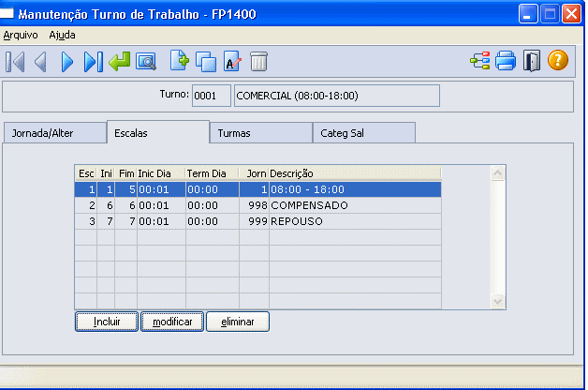588x390 pixels.
Task: Switch to Jornada/Alter tab
Action: (54, 133)
